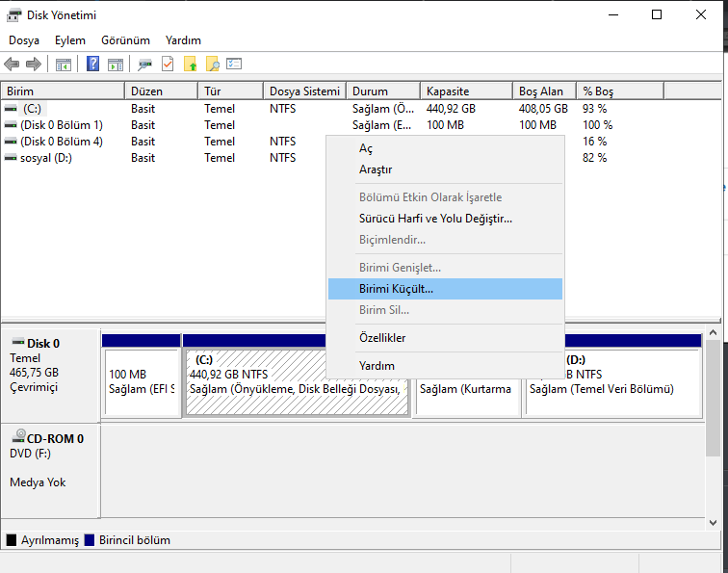Sort by the Boş Alan column header
The height and width of the screenshot is (573, 728).
(x=545, y=91)
